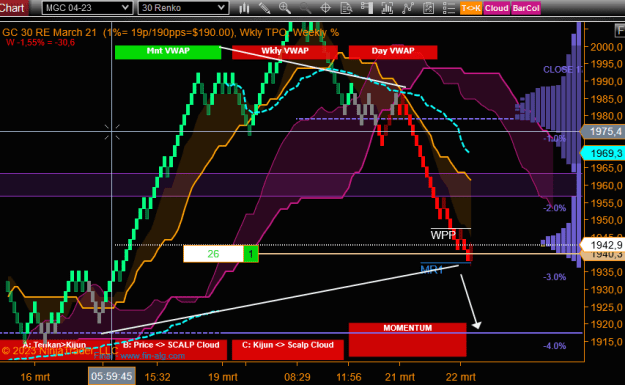Select the drawing tools pencil icon
Viewport: 625px width, 385px height.
[x=264, y=8]
